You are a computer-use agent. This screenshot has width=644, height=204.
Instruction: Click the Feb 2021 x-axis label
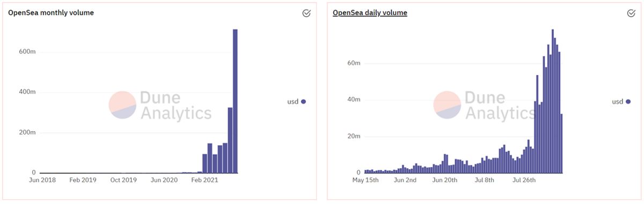pos(204,180)
